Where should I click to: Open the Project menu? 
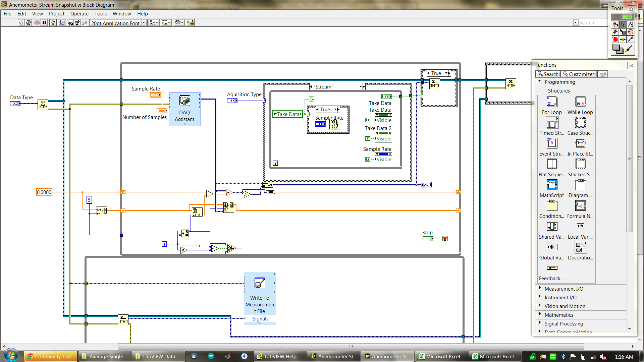point(57,14)
